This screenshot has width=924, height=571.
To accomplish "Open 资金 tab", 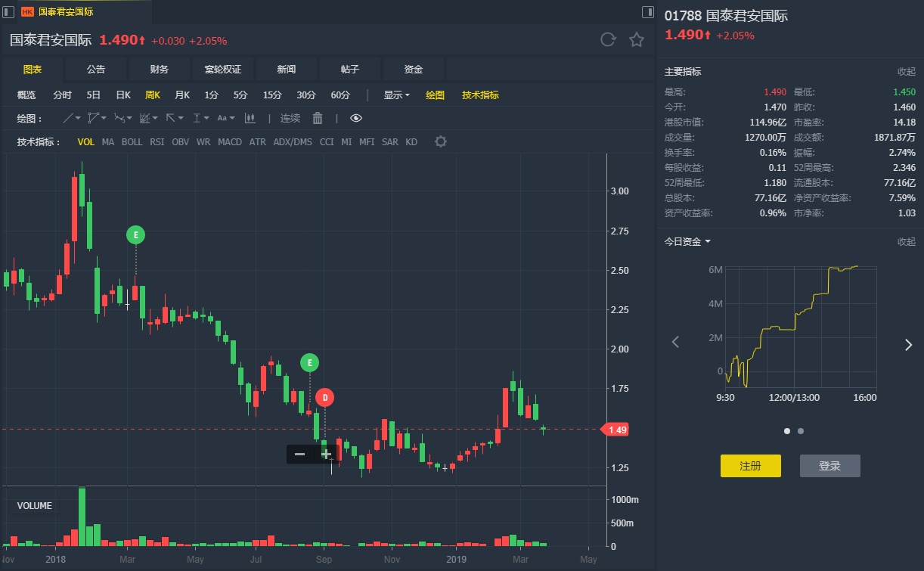I will 414,69.
